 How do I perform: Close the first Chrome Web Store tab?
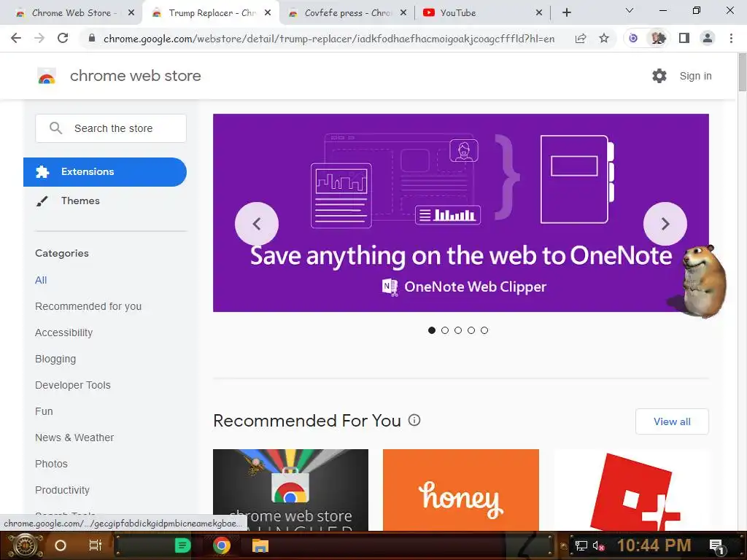click(x=131, y=13)
